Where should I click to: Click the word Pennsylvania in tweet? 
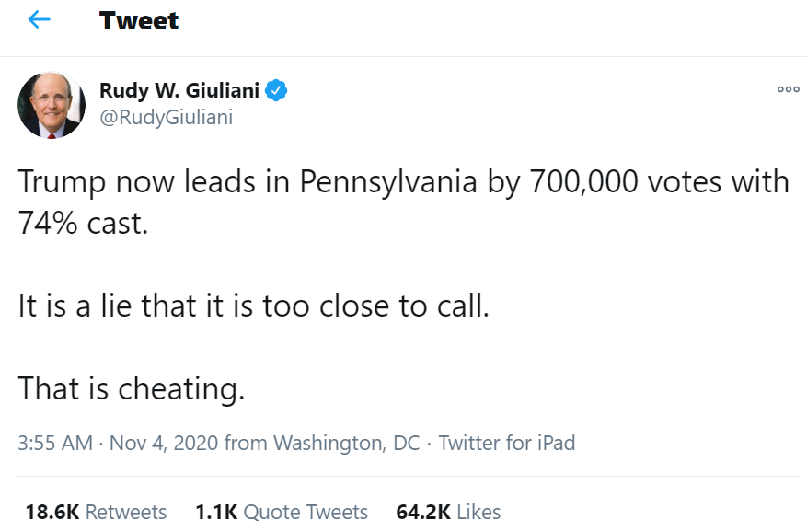click(388, 183)
